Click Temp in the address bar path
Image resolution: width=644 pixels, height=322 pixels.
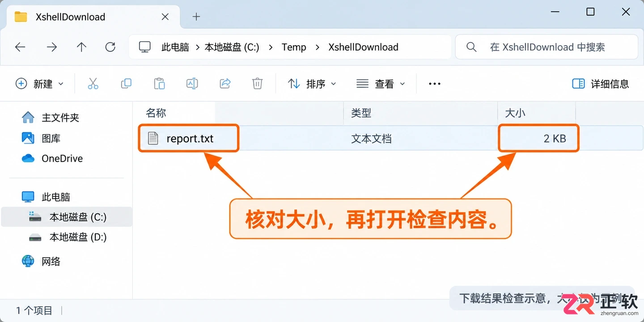click(294, 47)
